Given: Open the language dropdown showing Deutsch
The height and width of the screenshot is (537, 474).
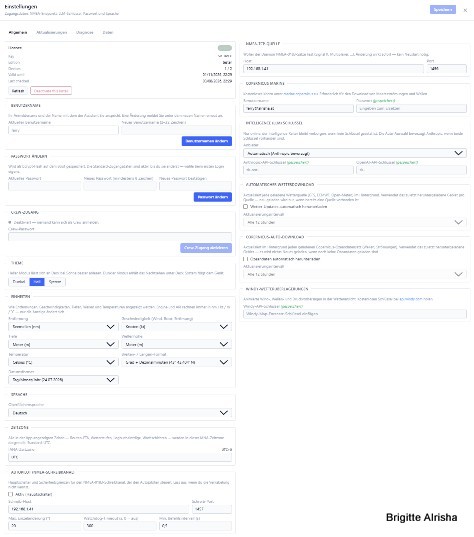Looking at the screenshot, I should click(120, 413).
